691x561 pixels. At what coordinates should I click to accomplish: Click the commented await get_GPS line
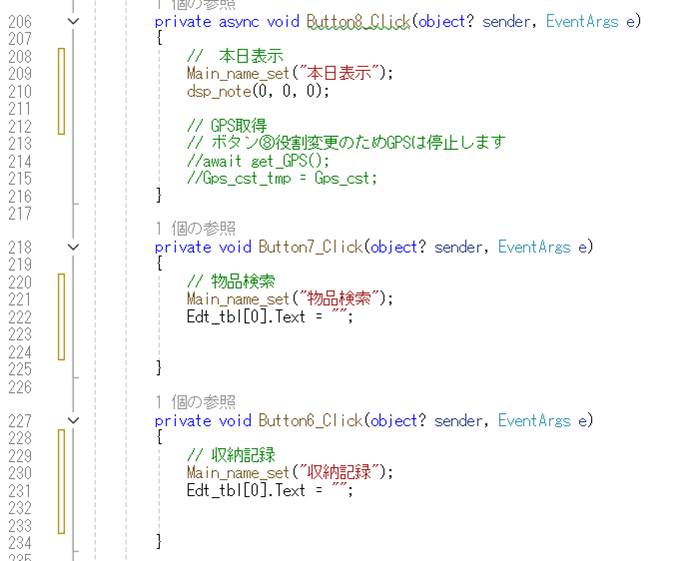tap(258, 161)
